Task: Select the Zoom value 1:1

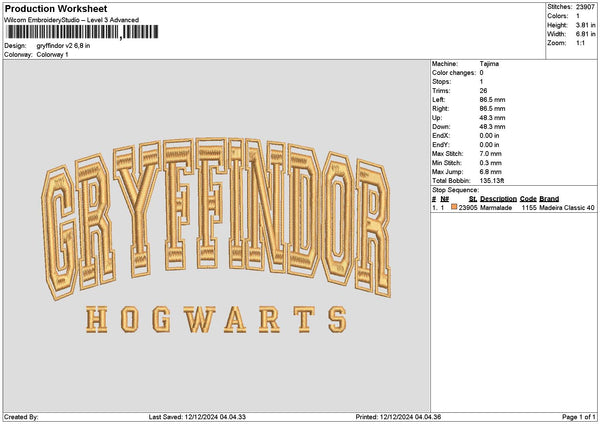Action: [x=580, y=43]
